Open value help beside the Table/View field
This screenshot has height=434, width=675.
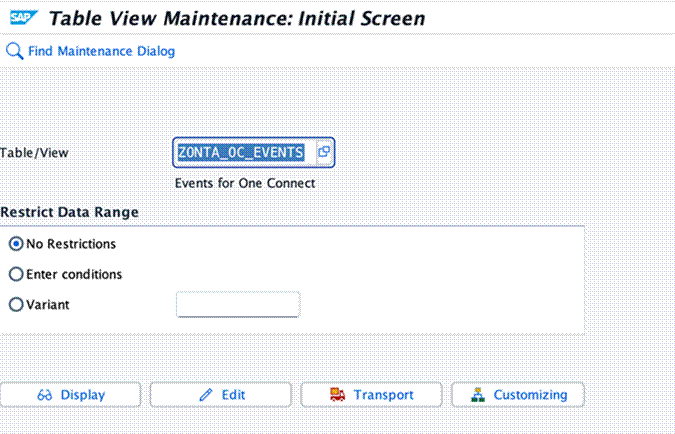(x=323, y=152)
